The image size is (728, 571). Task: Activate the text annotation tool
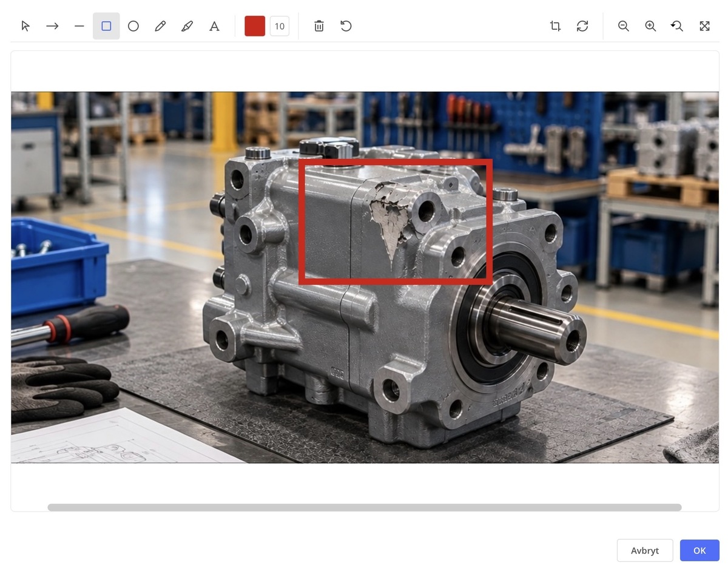pos(214,26)
